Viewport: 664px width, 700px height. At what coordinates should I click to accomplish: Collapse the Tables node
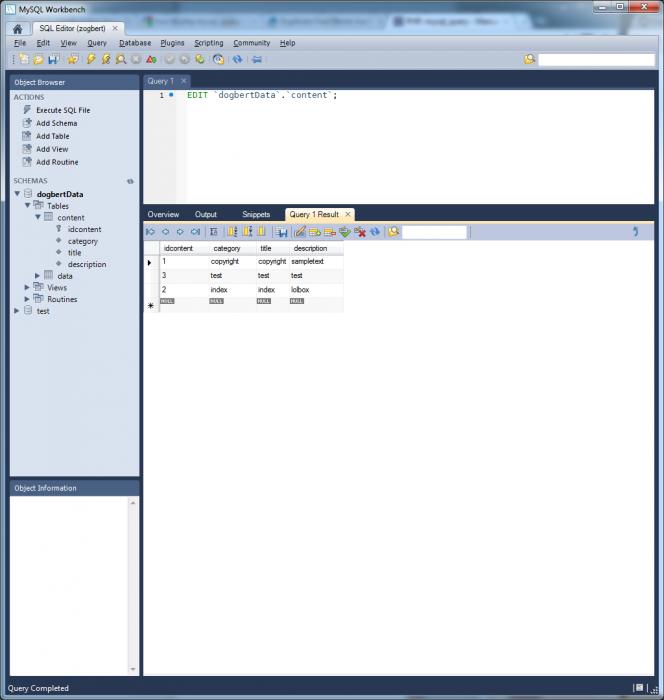[x=27, y=205]
